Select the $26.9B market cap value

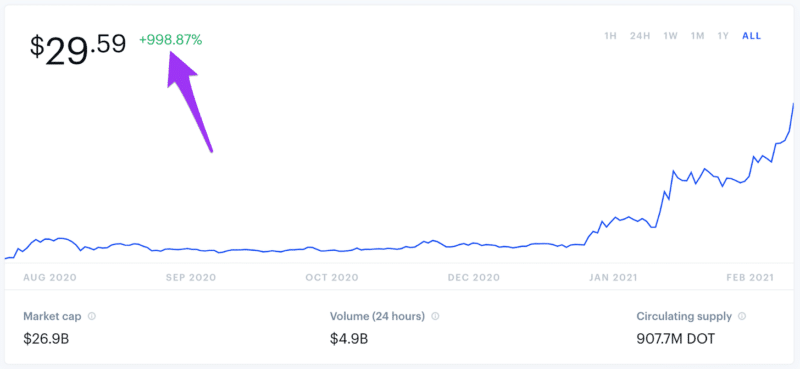coord(46,338)
